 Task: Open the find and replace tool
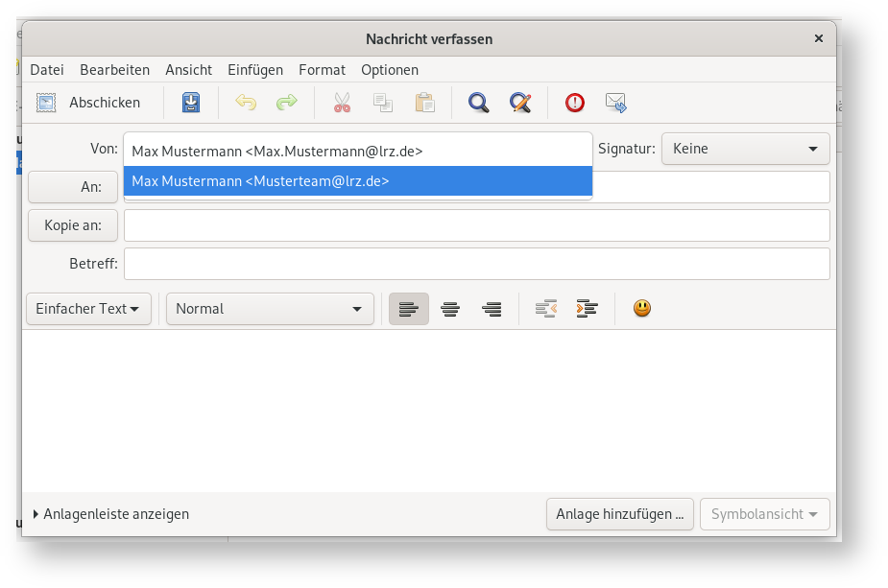520,103
